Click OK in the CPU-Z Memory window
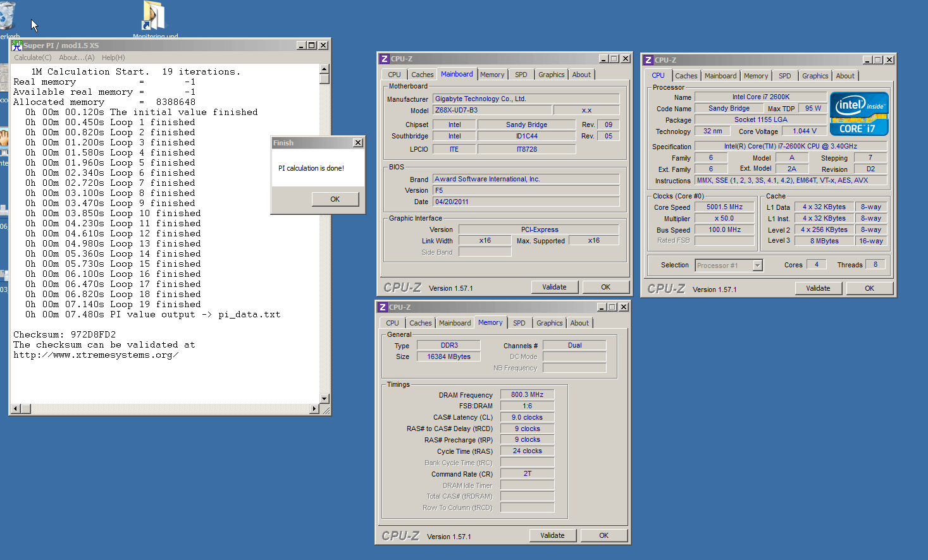 coord(603,535)
